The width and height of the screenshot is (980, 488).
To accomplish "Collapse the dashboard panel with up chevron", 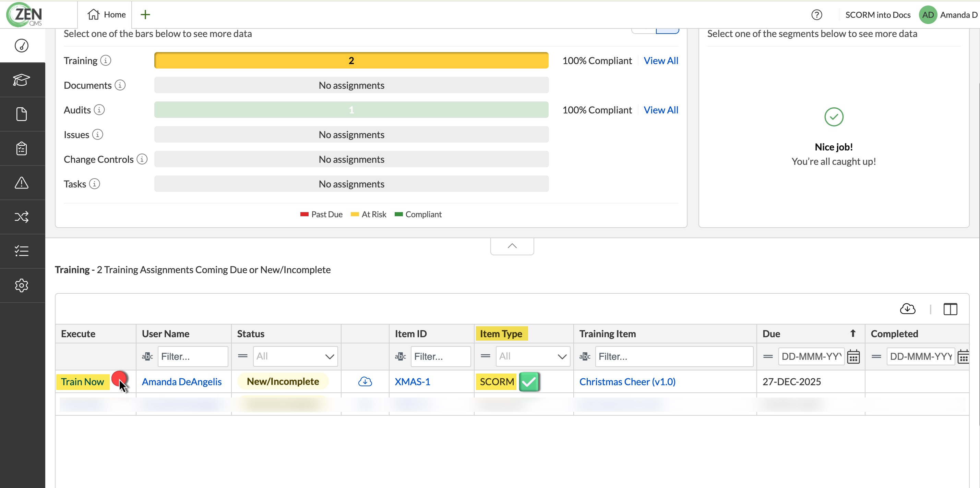I will point(512,246).
